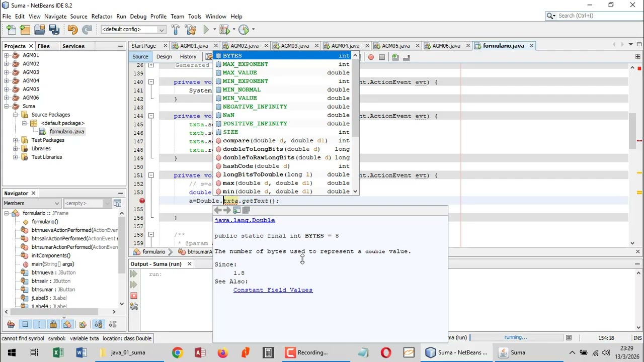
Task: Click the Source view button
Action: pos(140,57)
